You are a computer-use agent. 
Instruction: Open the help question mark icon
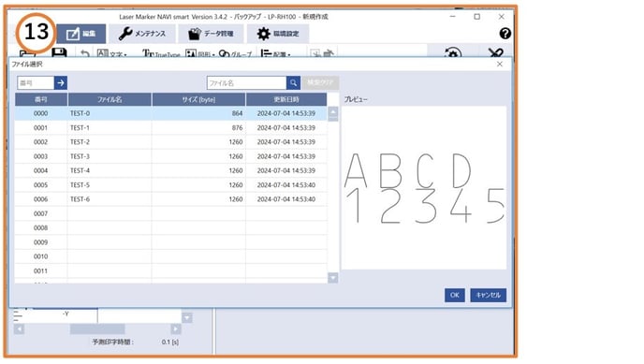pyautogui.click(x=505, y=34)
